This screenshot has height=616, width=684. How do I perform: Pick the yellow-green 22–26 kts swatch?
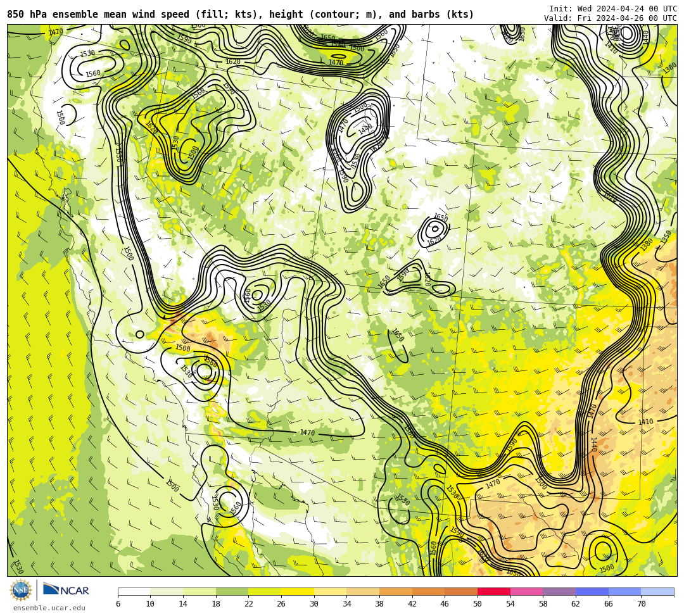265,591
